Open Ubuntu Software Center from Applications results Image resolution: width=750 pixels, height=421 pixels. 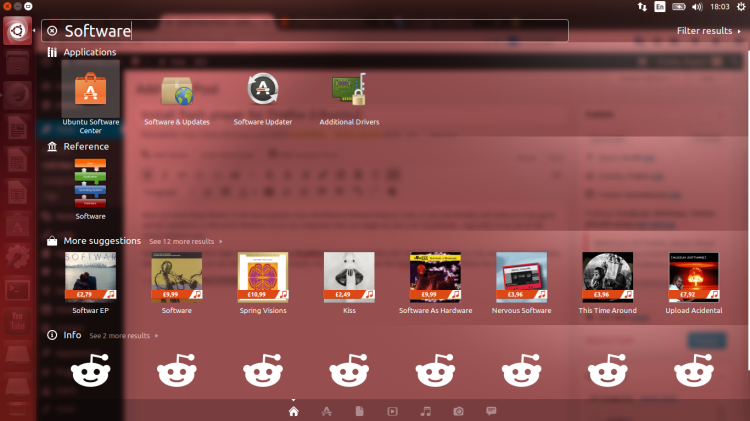(x=90, y=98)
